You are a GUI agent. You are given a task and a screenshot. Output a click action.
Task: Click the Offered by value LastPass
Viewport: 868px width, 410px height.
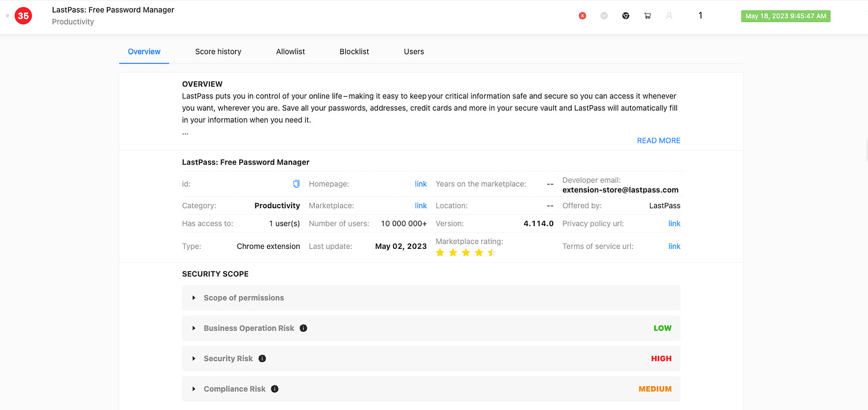pyautogui.click(x=665, y=205)
